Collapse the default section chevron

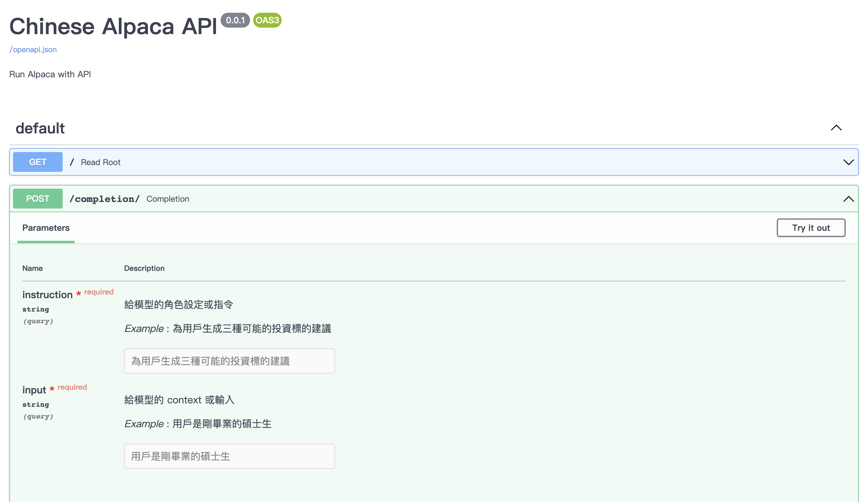click(x=836, y=128)
